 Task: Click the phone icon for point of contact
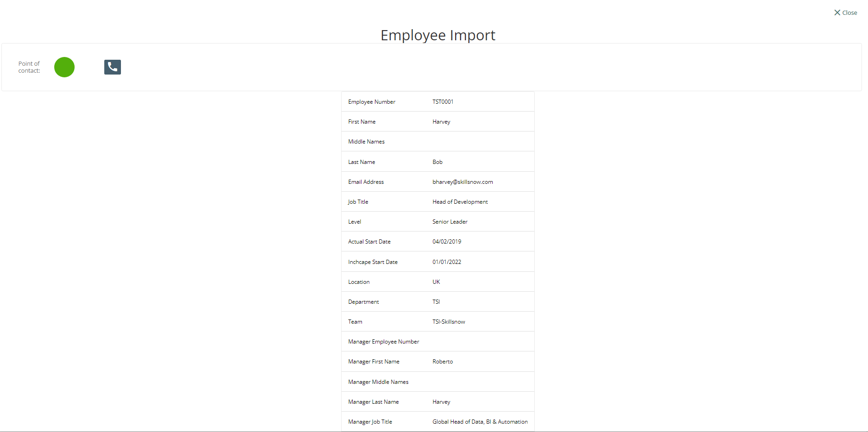click(x=113, y=67)
